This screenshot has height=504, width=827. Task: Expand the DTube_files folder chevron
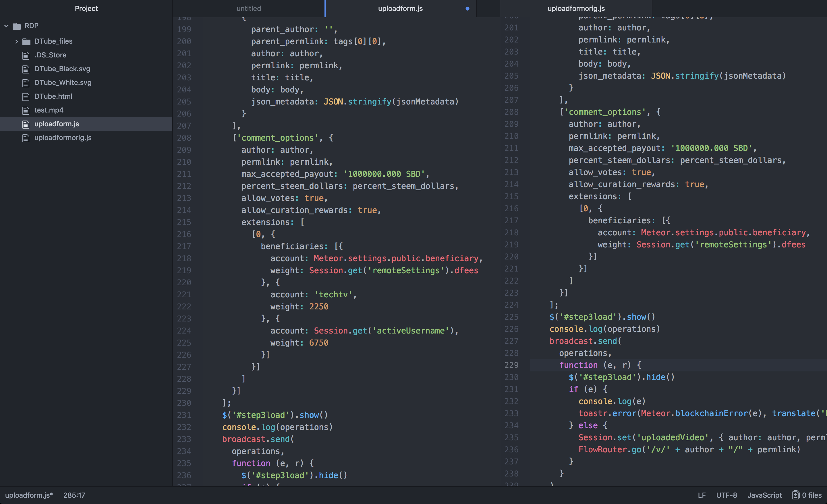tap(16, 41)
